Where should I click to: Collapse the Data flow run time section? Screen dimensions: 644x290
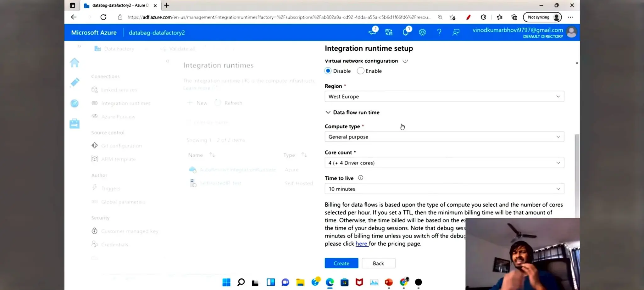tap(328, 112)
